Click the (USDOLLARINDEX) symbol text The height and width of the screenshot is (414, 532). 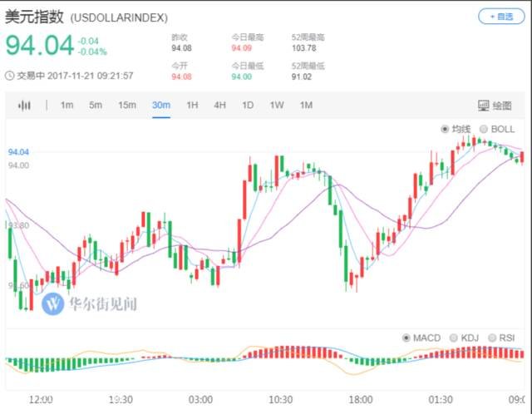click(x=119, y=17)
